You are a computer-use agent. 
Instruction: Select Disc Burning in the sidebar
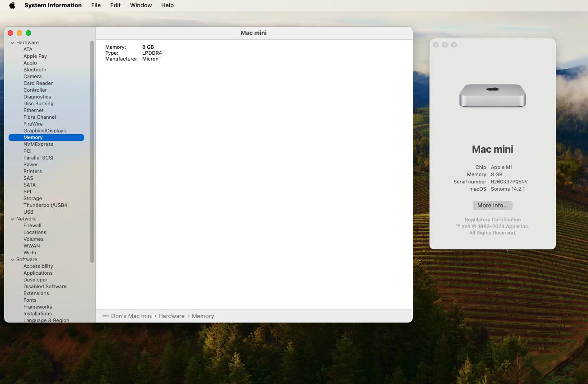(x=38, y=103)
